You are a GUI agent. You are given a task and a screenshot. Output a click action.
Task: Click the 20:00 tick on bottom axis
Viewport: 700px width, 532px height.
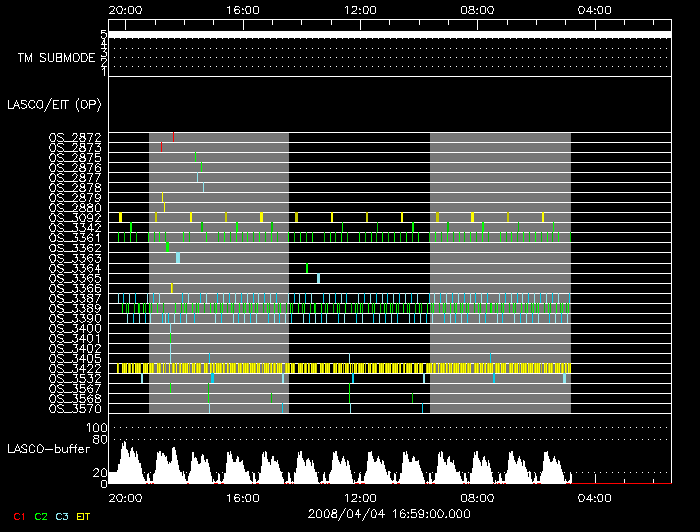click(124, 497)
